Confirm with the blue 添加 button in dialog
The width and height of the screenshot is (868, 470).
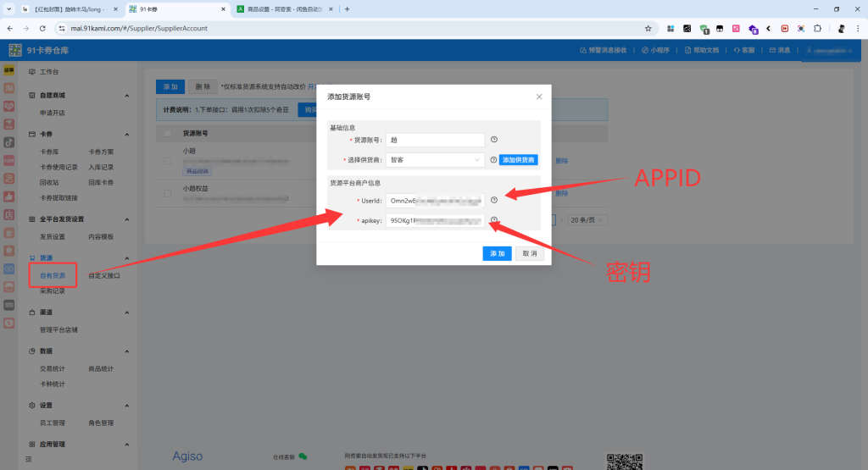pos(497,253)
